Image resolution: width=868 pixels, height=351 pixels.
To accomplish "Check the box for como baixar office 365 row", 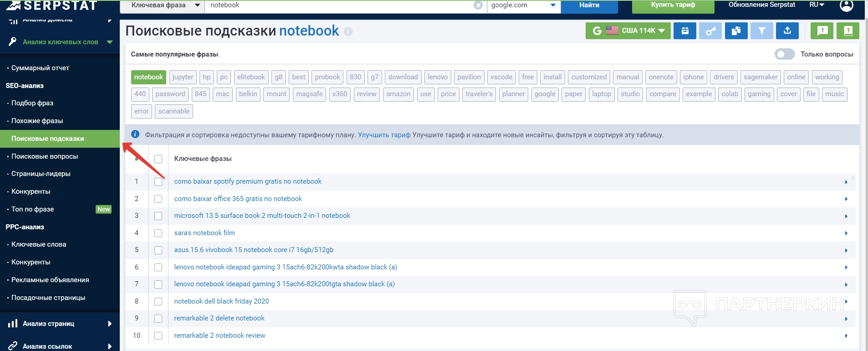I will click(x=158, y=199).
